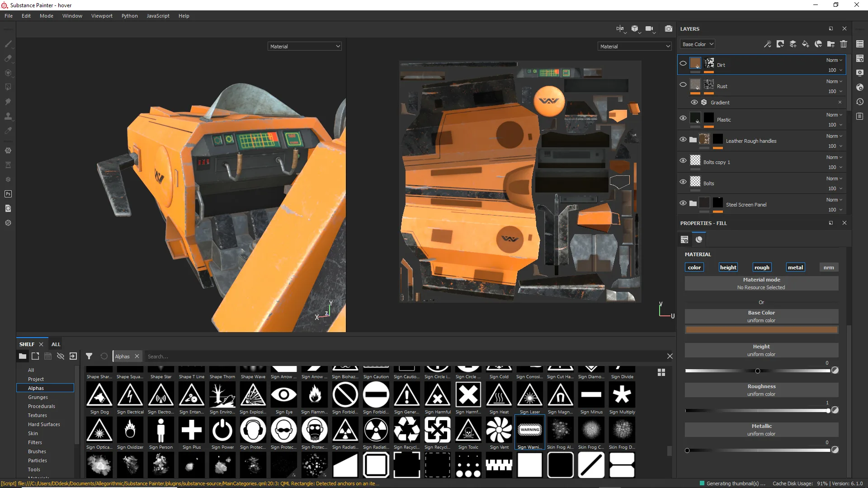Toggle the metal channel button
The image size is (868, 488).
[x=795, y=267]
